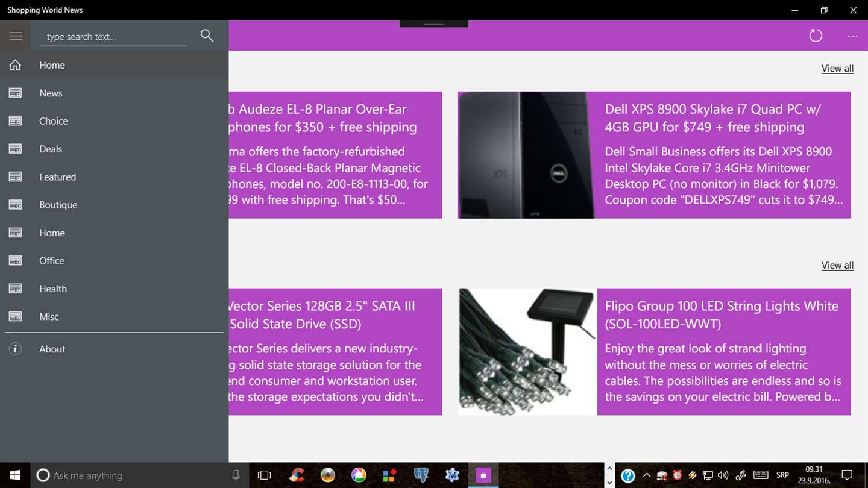Screen dimensions: 868x488
Task: Click the Dell tower PC thumbnail
Action: pos(526,155)
